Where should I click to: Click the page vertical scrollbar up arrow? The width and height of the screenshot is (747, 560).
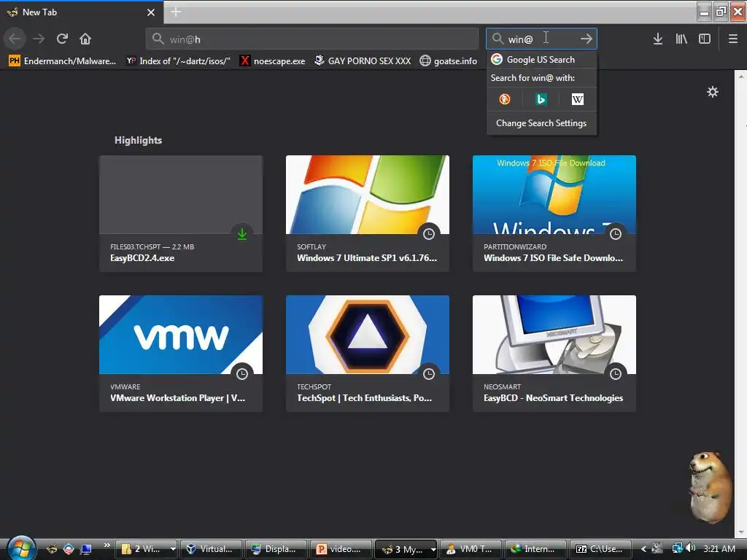coord(741,75)
